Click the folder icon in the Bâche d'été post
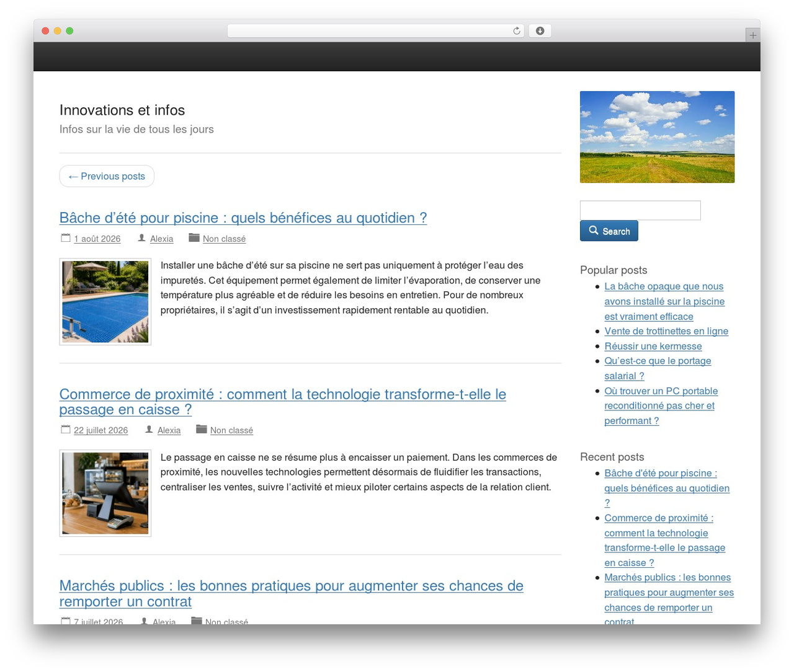 click(x=194, y=238)
